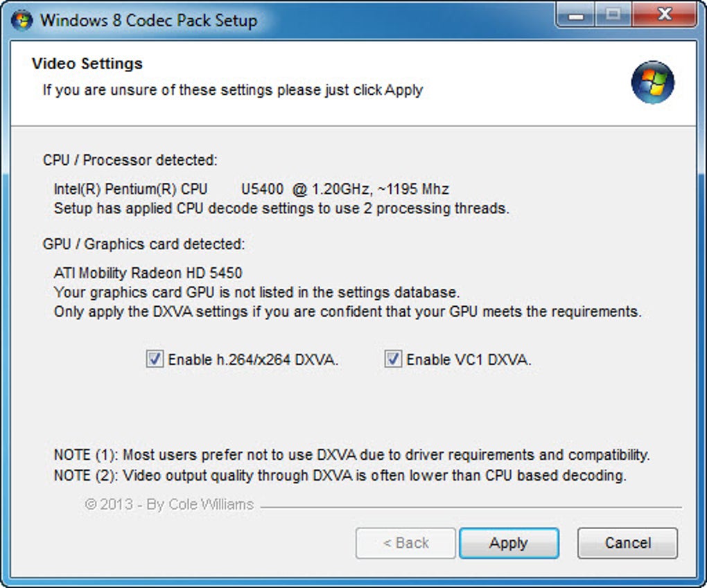Click the NOTE (2) video output quality line
707x588 pixels.
(340, 475)
